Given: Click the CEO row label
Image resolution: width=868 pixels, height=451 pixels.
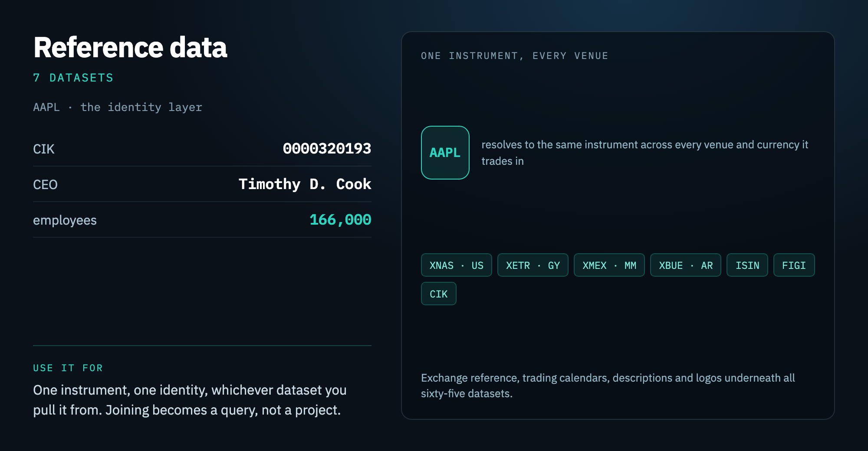Looking at the screenshot, I should (x=45, y=185).
